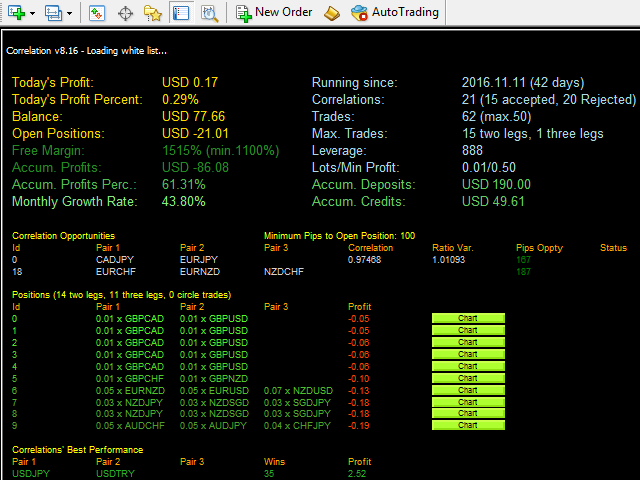Select best performance Profit '2.52'
Image resolution: width=640 pixels, height=480 pixels.
[357, 474]
